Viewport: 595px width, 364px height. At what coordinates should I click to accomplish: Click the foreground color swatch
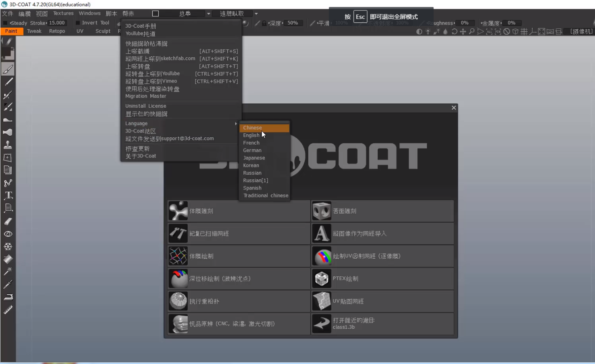point(6,52)
